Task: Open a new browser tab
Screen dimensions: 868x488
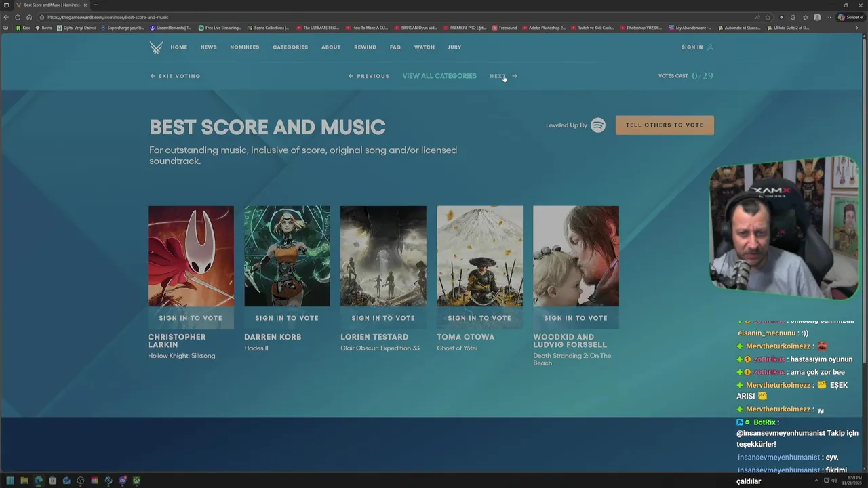Action: coord(96,5)
